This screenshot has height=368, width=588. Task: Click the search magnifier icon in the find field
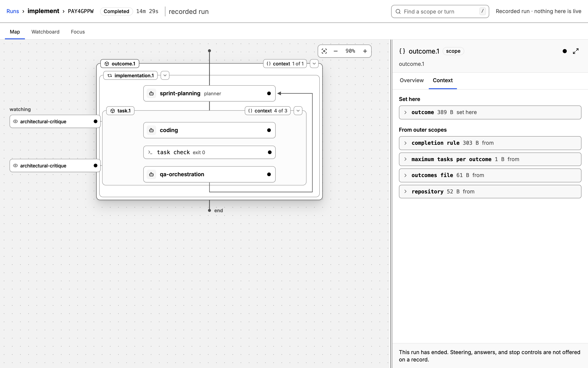[398, 11]
